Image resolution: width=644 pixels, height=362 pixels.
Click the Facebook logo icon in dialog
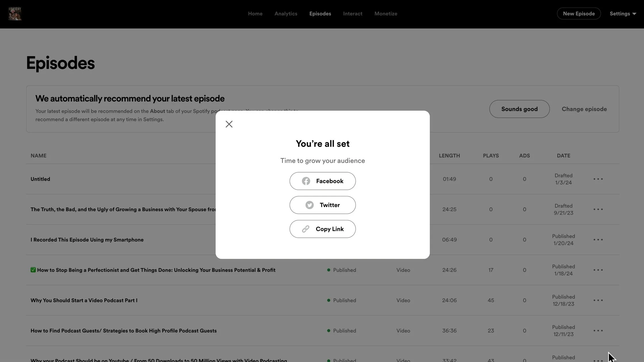(306, 181)
